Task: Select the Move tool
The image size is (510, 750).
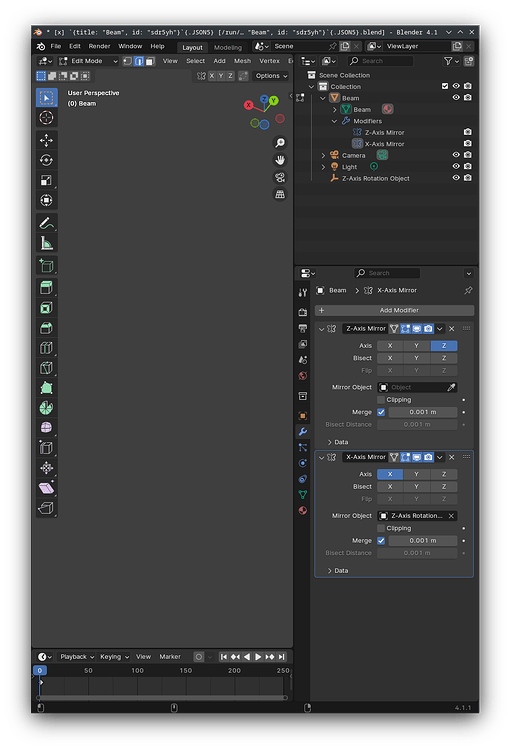Action: click(46, 140)
